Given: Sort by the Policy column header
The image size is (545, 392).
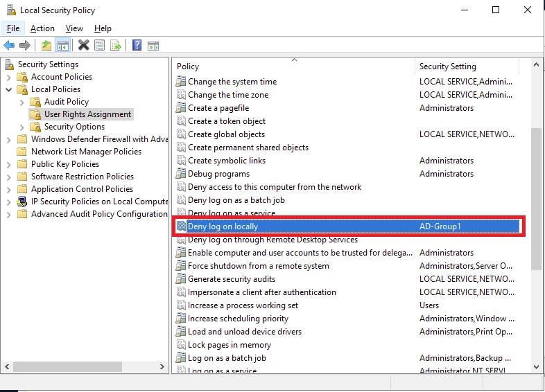Looking at the screenshot, I should point(294,66).
